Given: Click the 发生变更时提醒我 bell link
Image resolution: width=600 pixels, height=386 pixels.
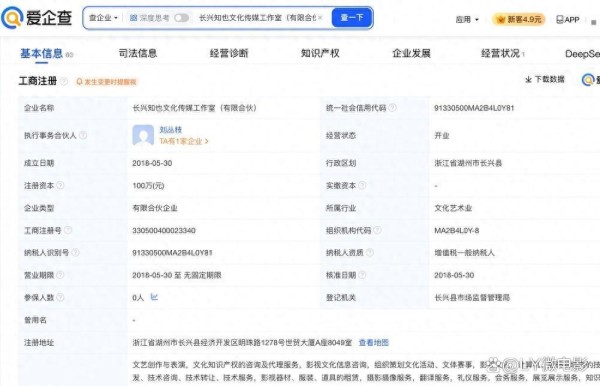Looking at the screenshot, I should click(x=106, y=81).
